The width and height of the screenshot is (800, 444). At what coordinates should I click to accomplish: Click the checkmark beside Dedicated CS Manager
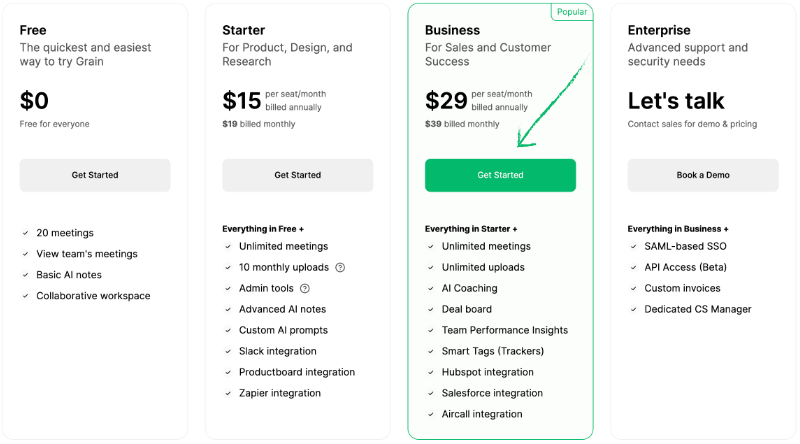633,309
